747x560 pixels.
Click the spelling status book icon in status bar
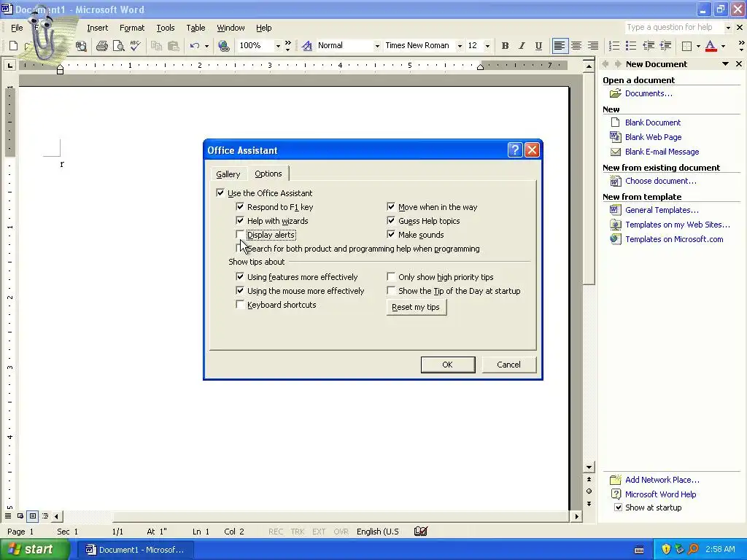(421, 532)
